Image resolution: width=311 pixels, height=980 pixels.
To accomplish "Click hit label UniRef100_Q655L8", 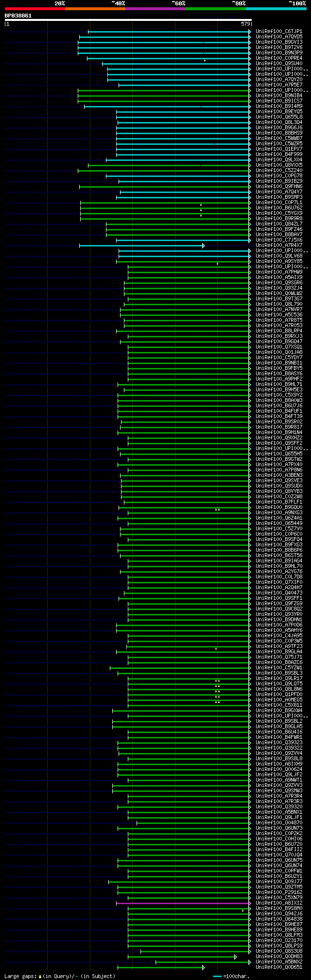I will (x=279, y=117).
